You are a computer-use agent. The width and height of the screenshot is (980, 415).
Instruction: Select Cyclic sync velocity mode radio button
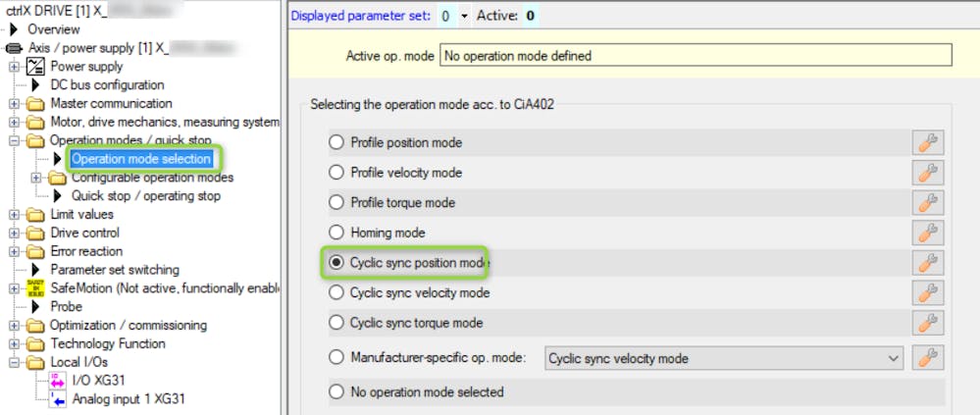tap(336, 292)
